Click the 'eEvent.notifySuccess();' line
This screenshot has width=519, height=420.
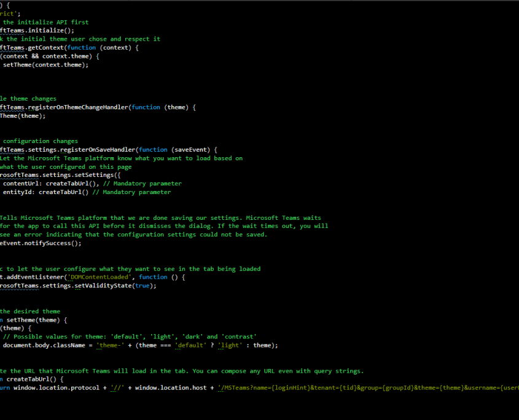tap(41, 243)
